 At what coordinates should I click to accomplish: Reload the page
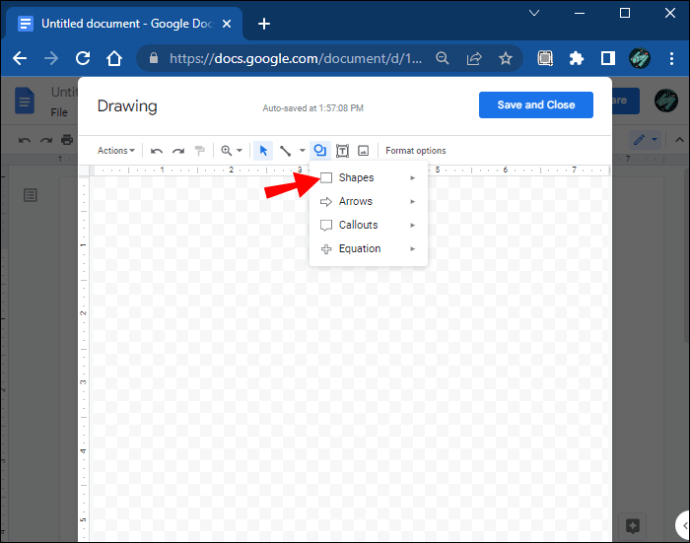pos(83,58)
